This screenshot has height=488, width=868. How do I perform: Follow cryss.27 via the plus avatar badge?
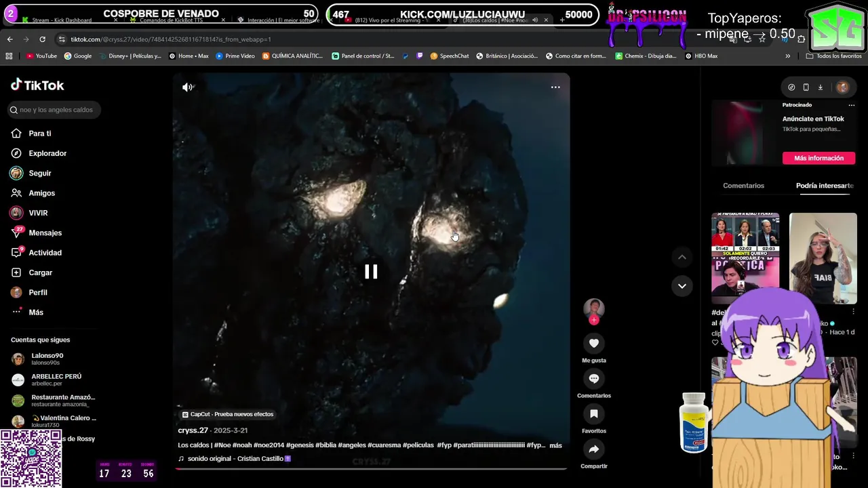(x=594, y=320)
